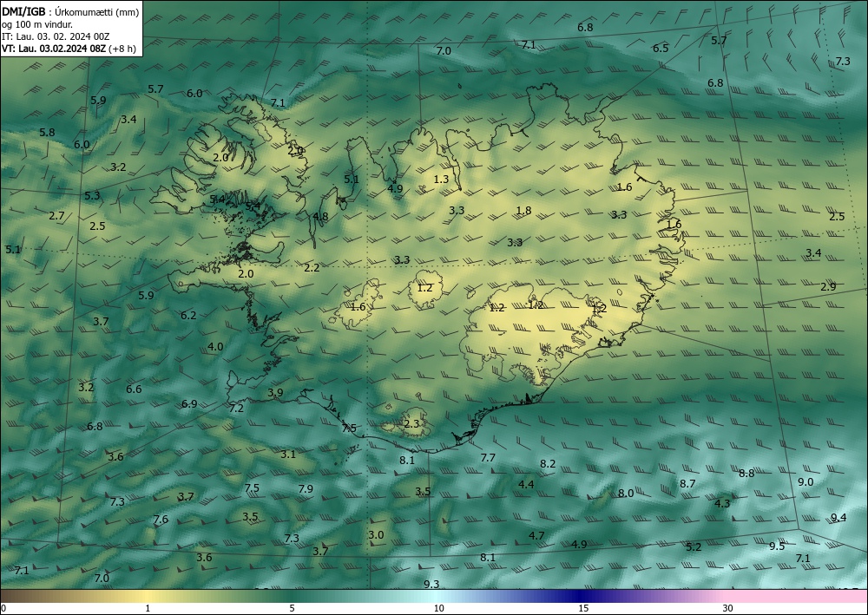Pick the map value 4.4

tap(526, 485)
